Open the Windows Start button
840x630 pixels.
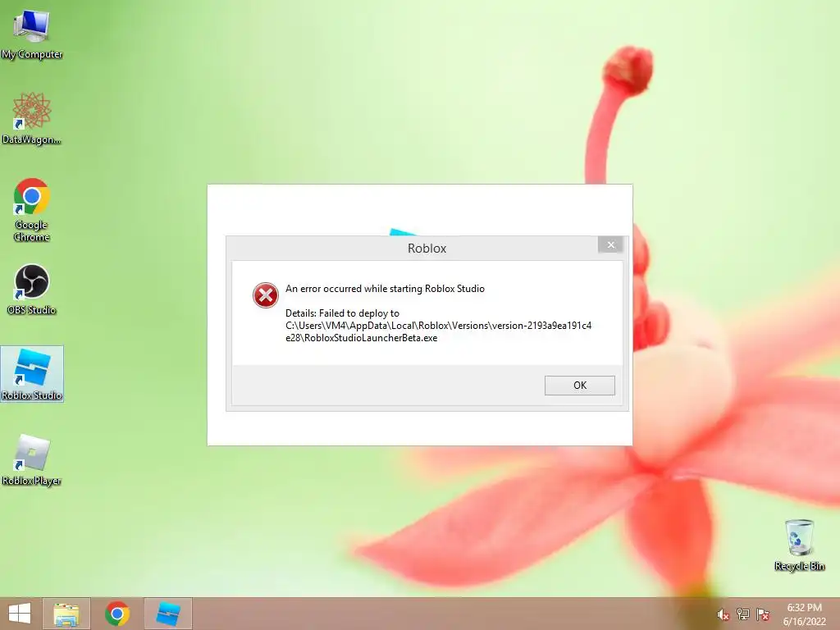20,614
